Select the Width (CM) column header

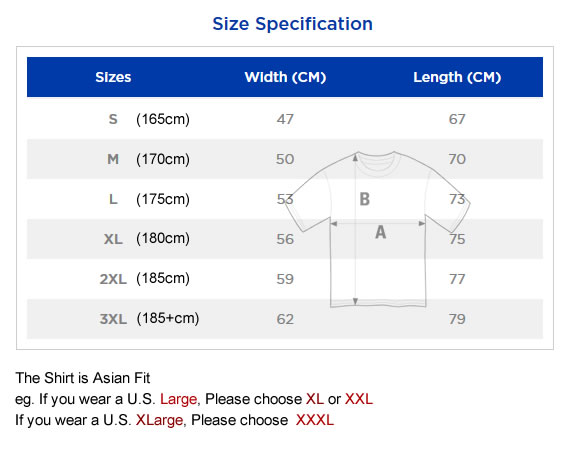coord(285,77)
